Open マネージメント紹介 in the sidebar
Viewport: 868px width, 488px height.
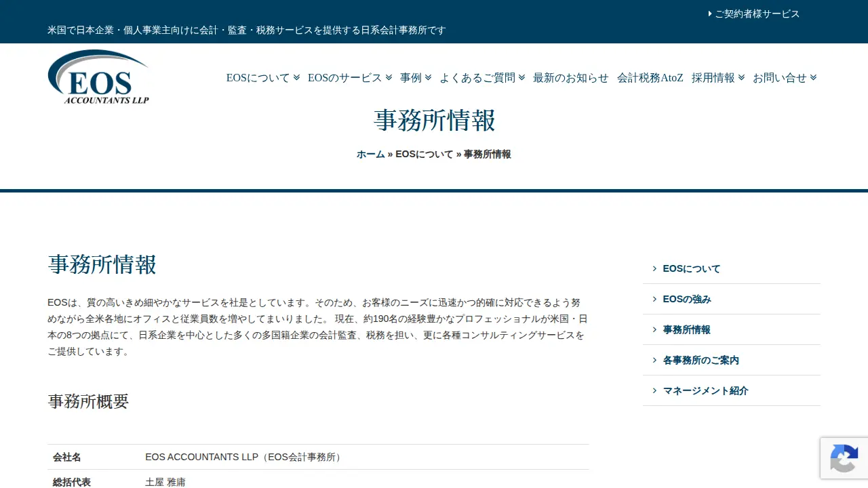(706, 390)
